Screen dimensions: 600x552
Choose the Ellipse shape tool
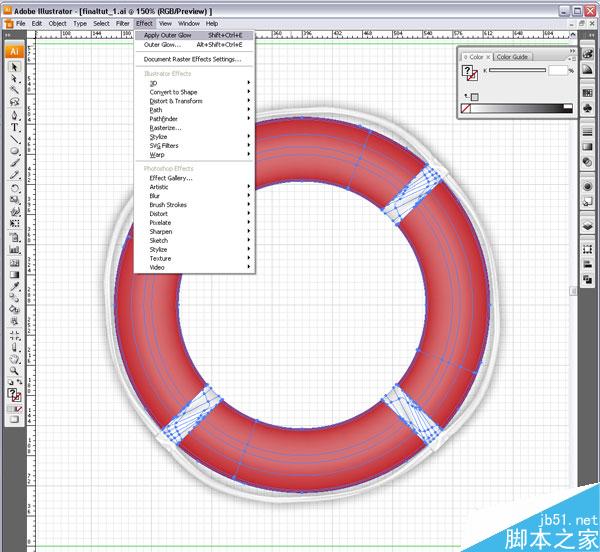point(15,151)
